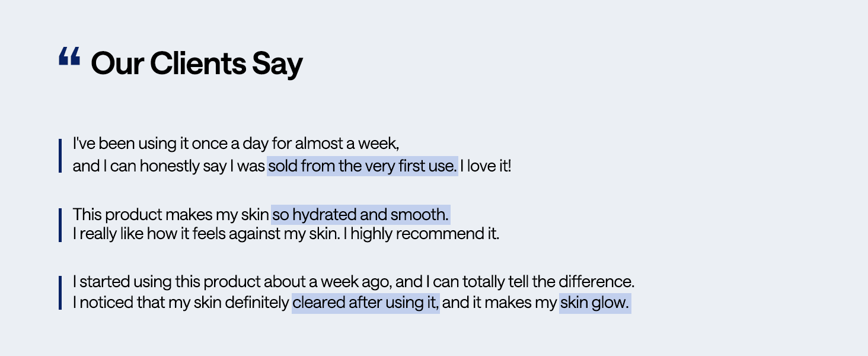
Task: Click the 'I love it!' text
Action: (x=486, y=166)
